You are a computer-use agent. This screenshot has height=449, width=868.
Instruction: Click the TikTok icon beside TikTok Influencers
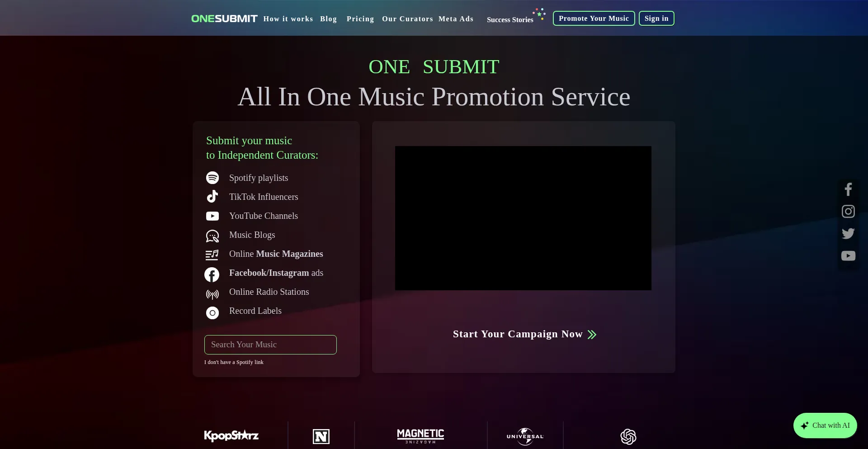[212, 197]
